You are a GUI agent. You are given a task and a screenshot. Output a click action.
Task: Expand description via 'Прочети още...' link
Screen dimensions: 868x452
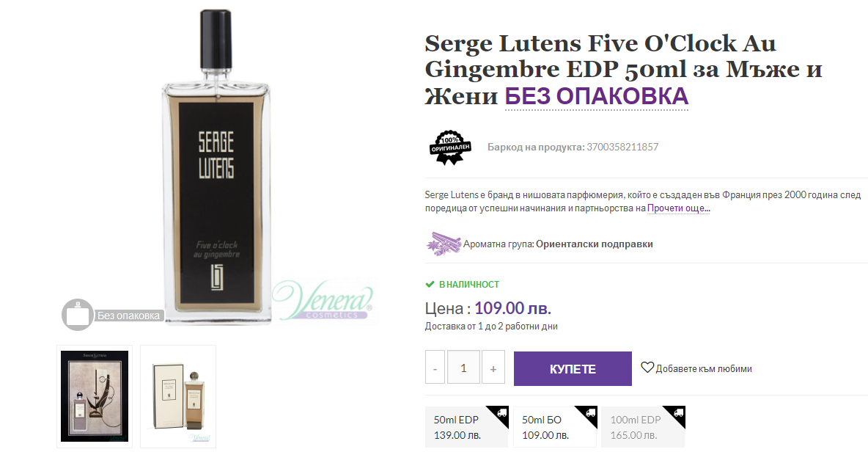pos(679,208)
